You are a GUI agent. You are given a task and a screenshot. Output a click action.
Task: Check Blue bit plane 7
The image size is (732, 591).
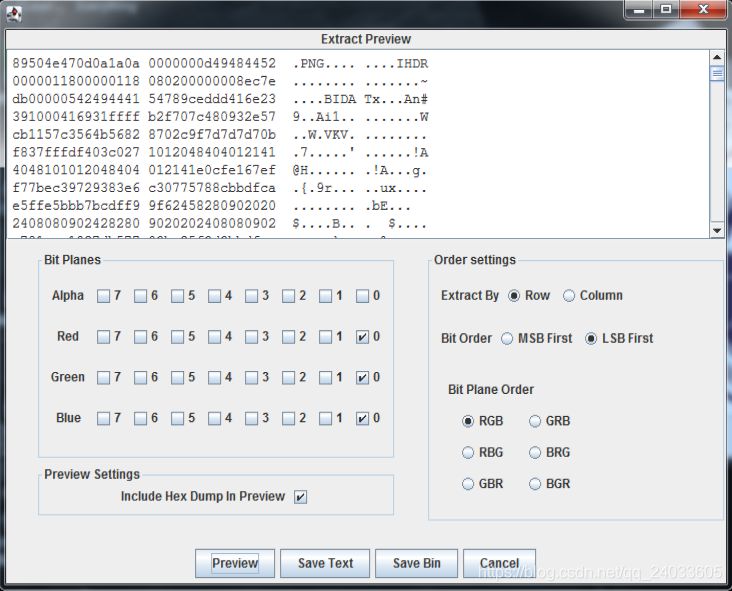pos(103,418)
